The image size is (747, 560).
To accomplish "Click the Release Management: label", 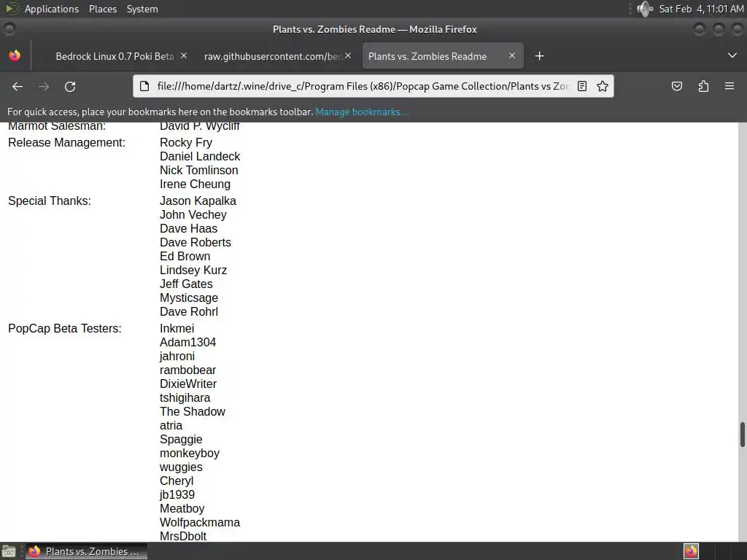I will tap(66, 142).
